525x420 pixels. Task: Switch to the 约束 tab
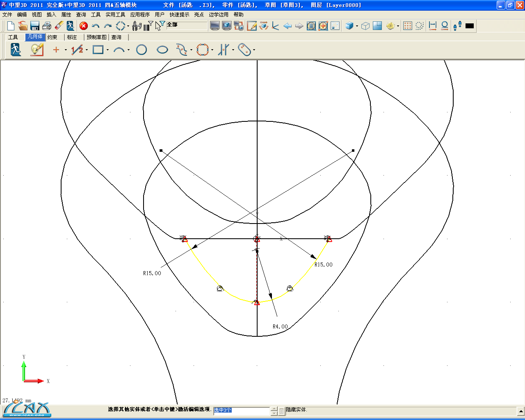point(52,37)
